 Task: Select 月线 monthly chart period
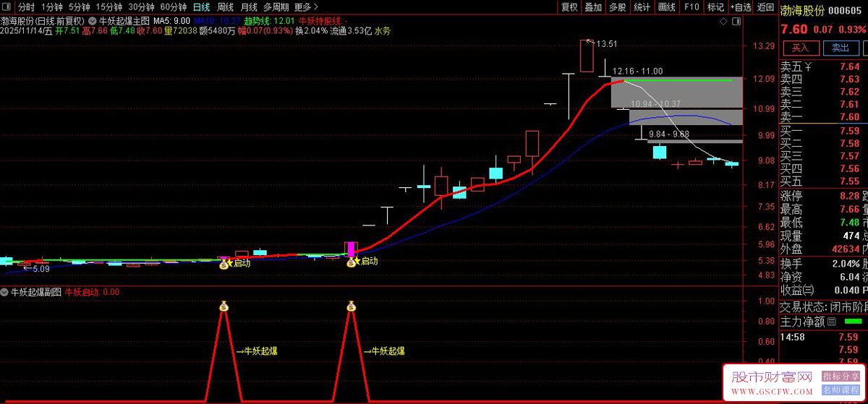click(249, 7)
